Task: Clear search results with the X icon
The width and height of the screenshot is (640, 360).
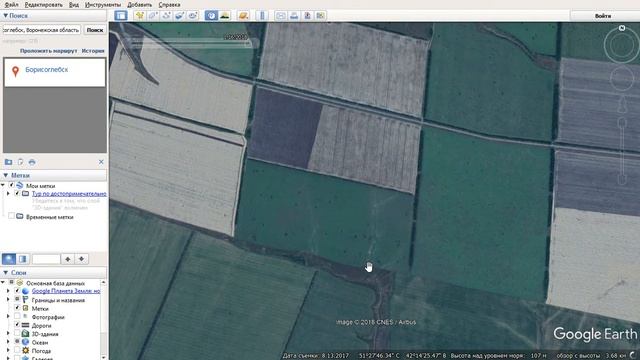Action: tap(101, 162)
